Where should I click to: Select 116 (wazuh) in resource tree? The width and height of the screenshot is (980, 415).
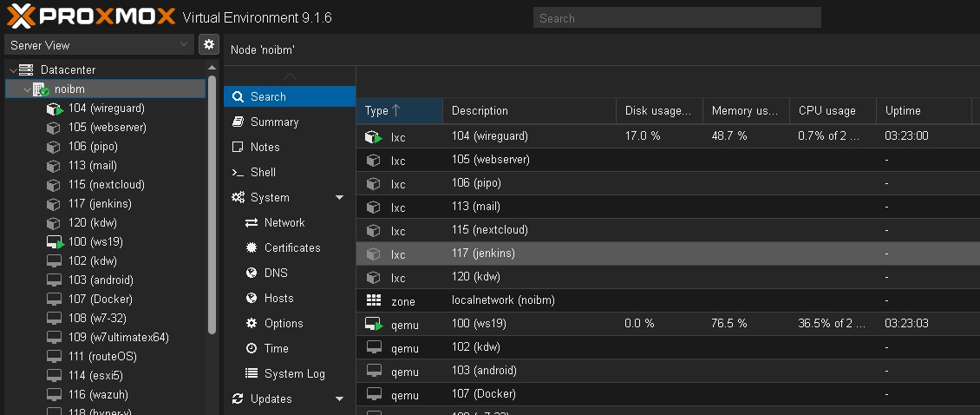click(98, 395)
